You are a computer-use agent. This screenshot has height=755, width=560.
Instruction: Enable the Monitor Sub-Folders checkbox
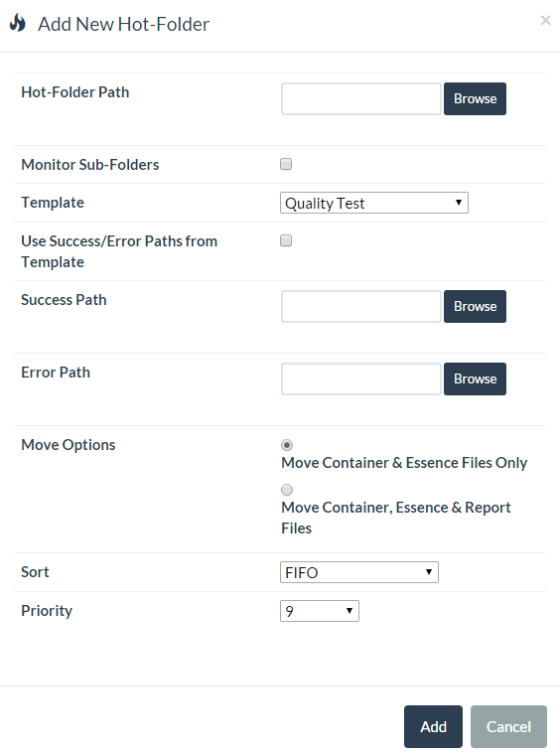point(286,164)
